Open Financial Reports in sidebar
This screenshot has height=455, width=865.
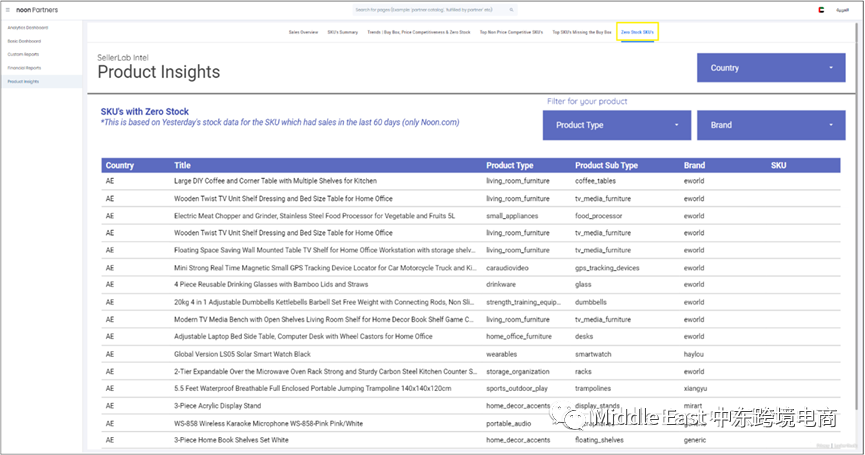tap(24, 68)
